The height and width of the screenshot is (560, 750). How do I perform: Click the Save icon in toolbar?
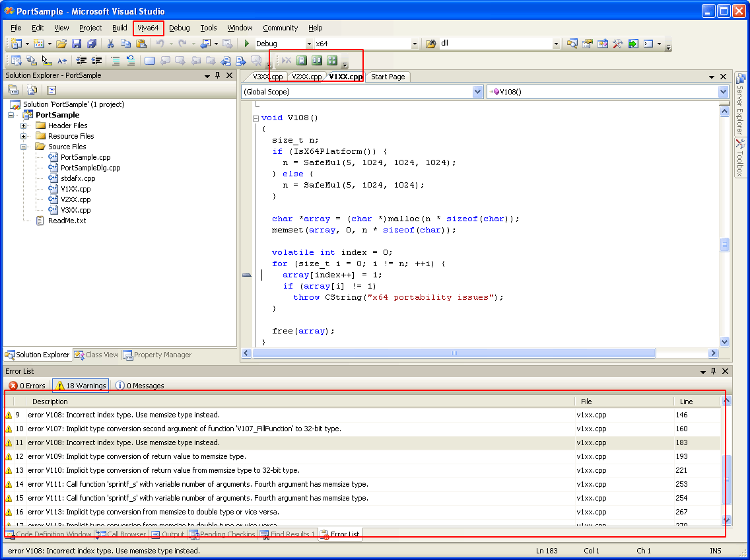tap(77, 44)
